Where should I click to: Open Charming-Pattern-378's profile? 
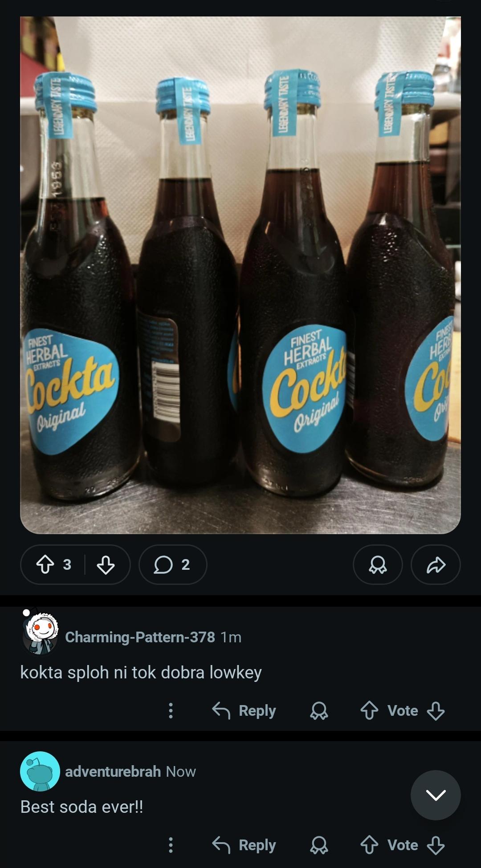(x=140, y=637)
